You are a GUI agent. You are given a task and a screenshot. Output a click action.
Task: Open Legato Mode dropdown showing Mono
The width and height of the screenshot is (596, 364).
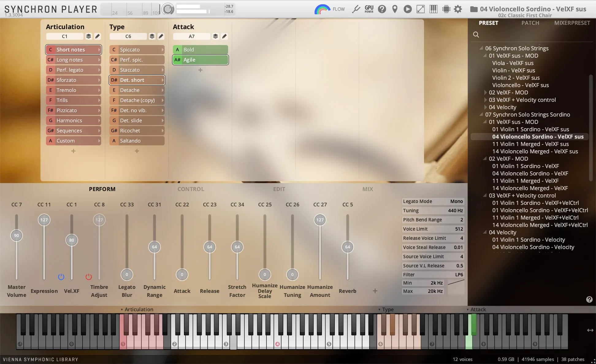(x=433, y=201)
